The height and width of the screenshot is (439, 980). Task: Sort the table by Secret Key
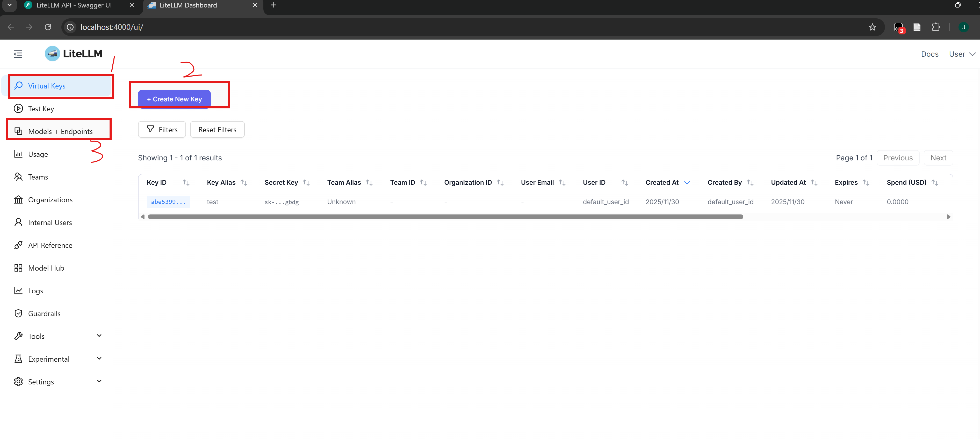tap(306, 182)
